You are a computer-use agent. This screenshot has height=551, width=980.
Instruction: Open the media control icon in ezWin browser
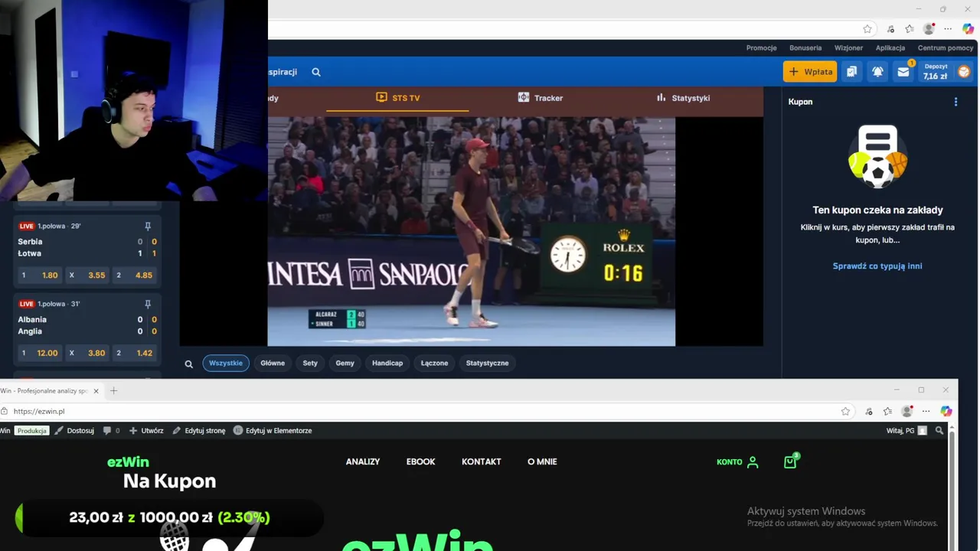[868, 411]
